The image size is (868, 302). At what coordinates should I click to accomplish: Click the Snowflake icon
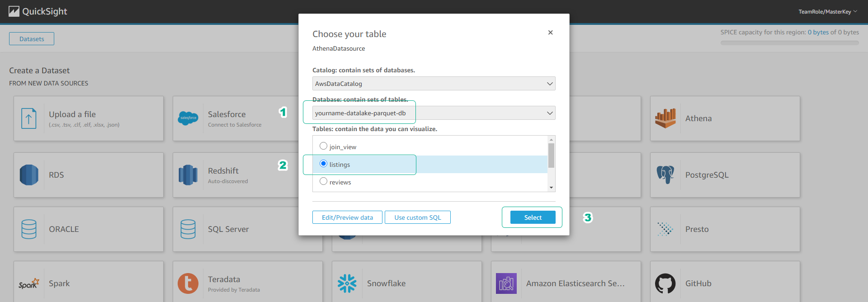point(347,283)
